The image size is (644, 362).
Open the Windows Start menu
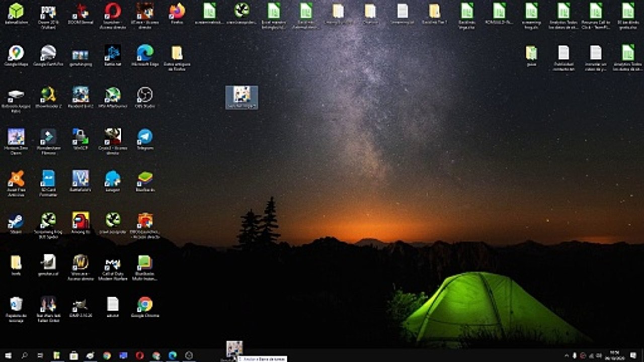pyautogui.click(x=8, y=355)
